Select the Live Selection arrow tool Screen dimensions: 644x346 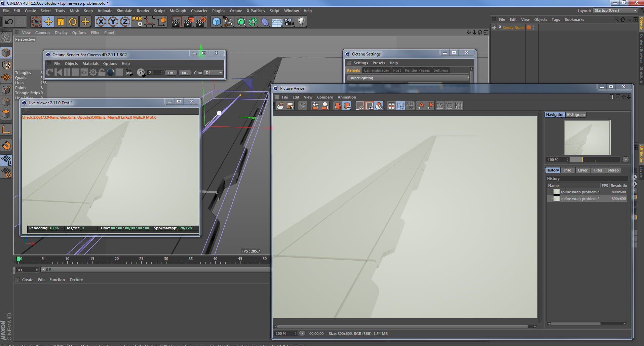(36, 22)
